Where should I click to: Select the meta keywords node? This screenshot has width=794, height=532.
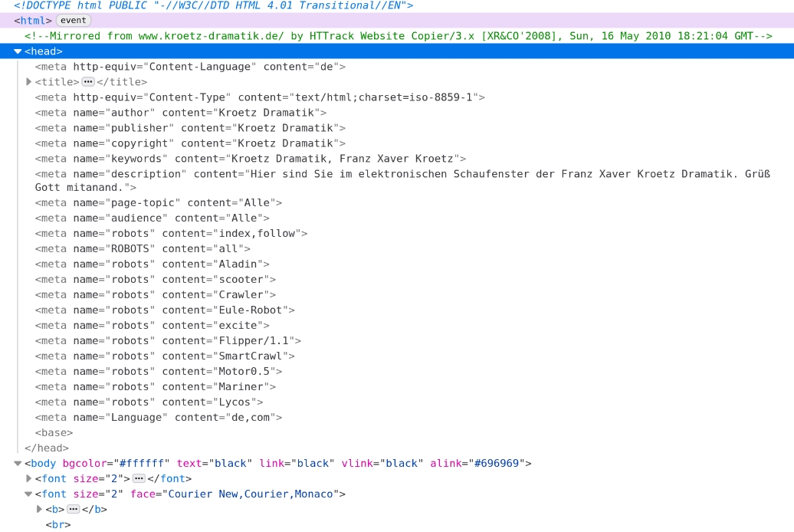pos(250,159)
